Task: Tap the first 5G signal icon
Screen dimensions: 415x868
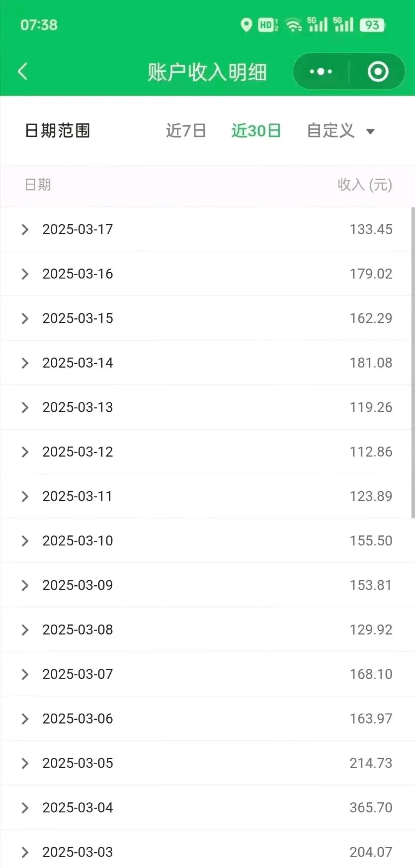Action: [x=317, y=25]
